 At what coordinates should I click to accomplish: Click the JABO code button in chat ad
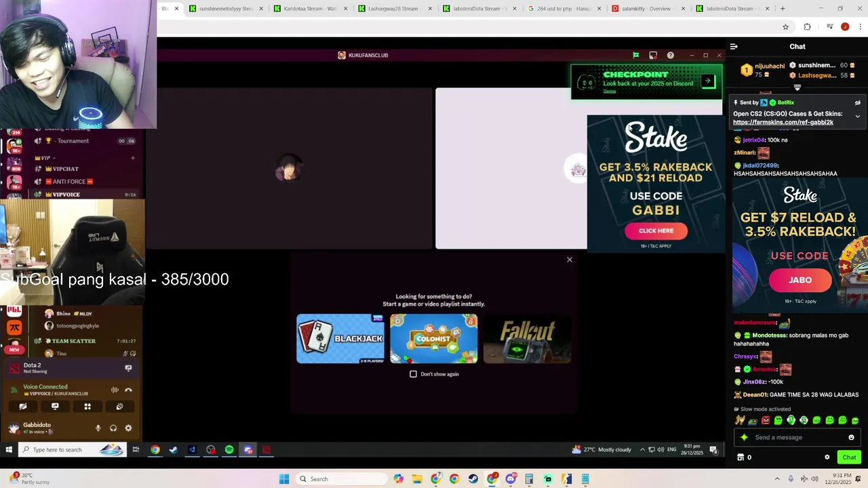pos(800,280)
